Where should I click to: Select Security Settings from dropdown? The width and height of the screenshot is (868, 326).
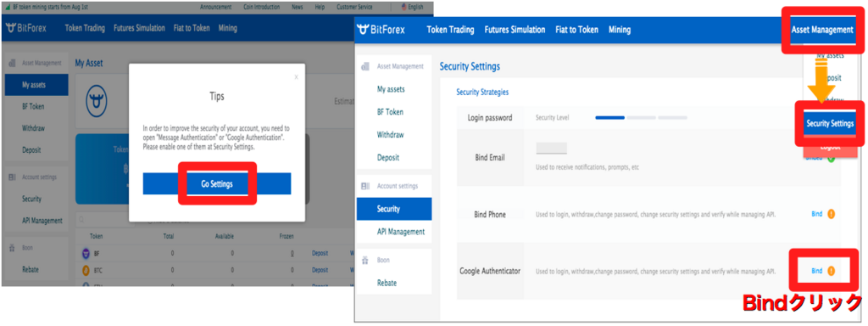tap(830, 123)
